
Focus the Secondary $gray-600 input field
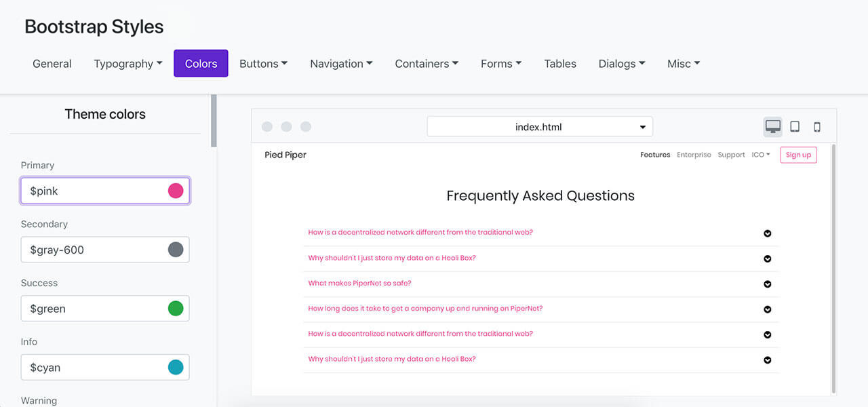pyautogui.click(x=105, y=250)
